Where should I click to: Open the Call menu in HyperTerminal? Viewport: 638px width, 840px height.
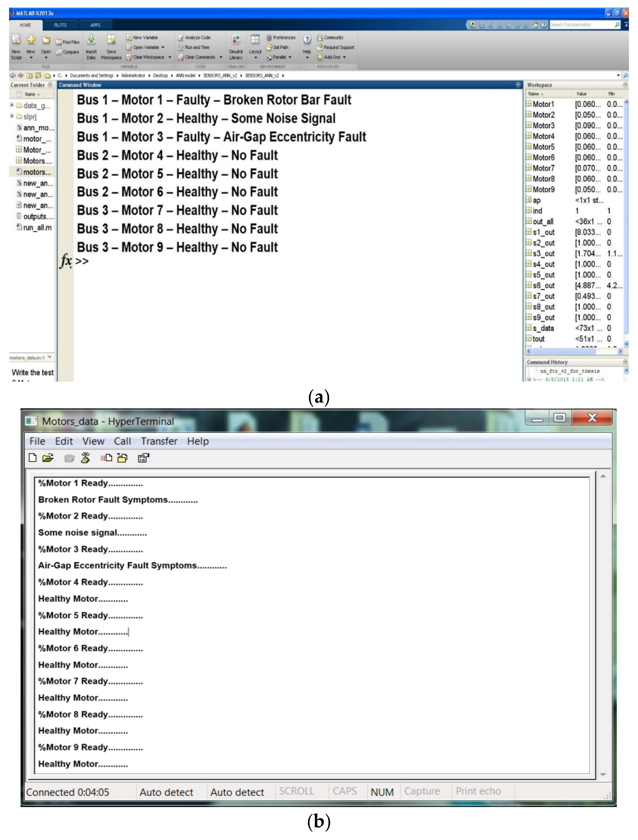tap(122, 441)
